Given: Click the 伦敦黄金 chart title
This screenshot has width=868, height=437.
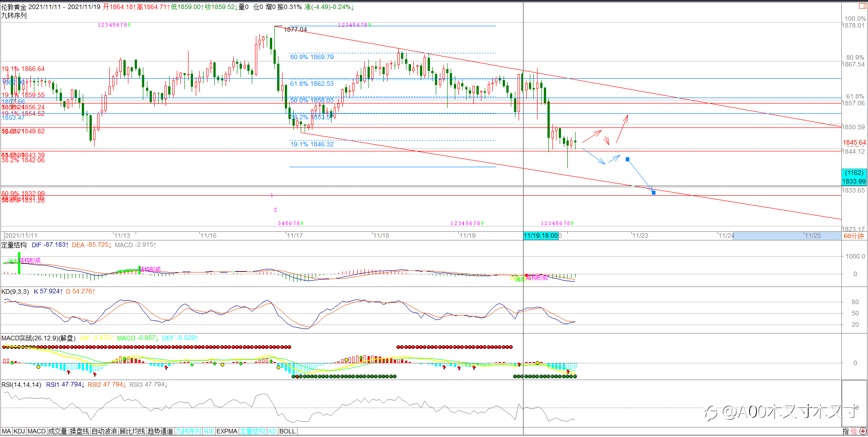Looking at the screenshot, I should [14, 7].
